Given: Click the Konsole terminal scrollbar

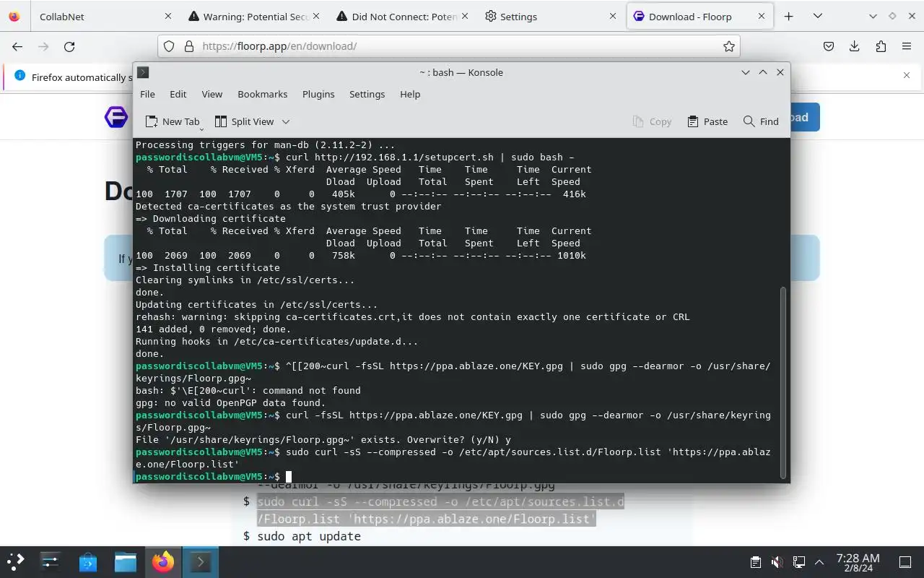Looking at the screenshot, I should coord(783,382).
